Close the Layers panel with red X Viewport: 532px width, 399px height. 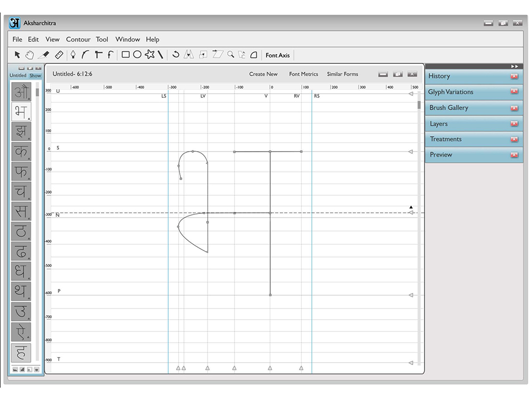coord(514,123)
